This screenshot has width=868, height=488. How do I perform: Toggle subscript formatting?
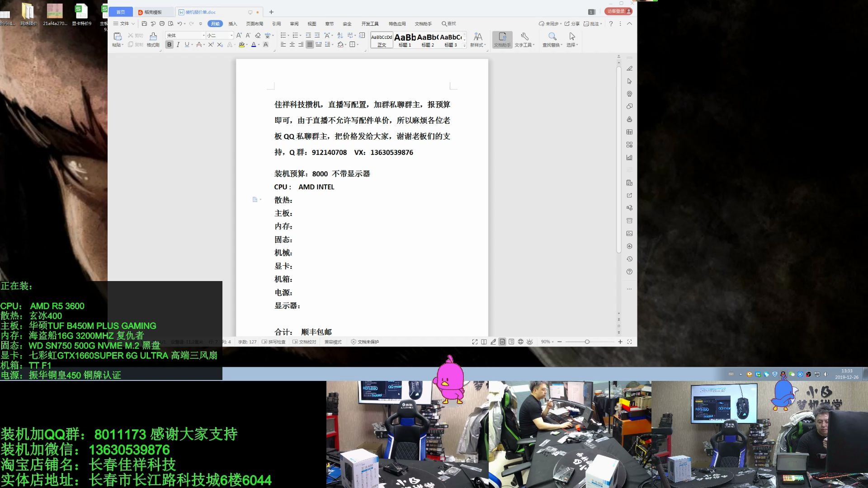220,45
